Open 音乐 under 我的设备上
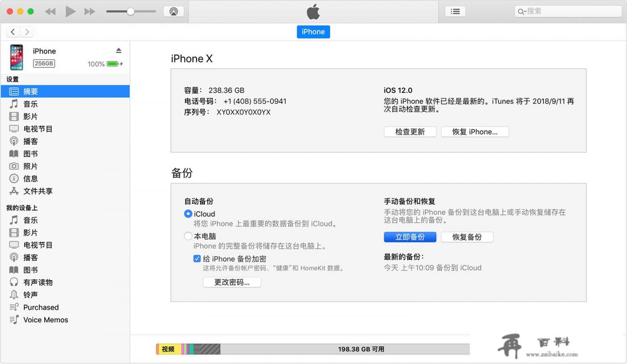 [65, 220]
